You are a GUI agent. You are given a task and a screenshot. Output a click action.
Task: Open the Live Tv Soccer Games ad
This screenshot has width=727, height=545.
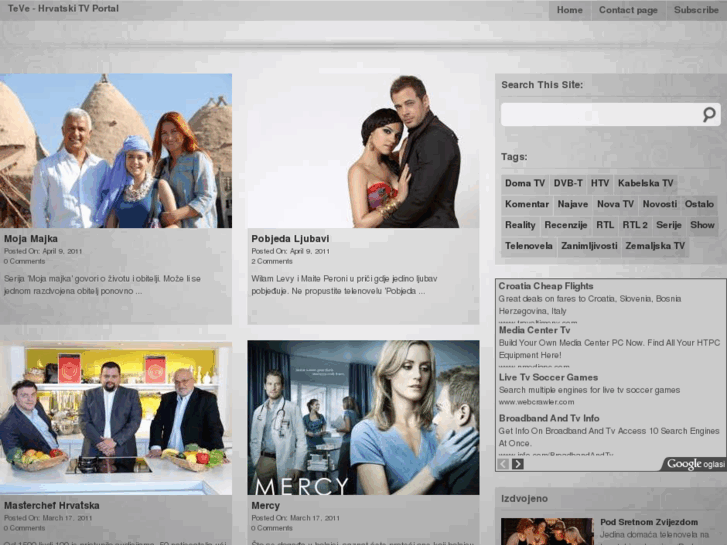tap(548, 378)
